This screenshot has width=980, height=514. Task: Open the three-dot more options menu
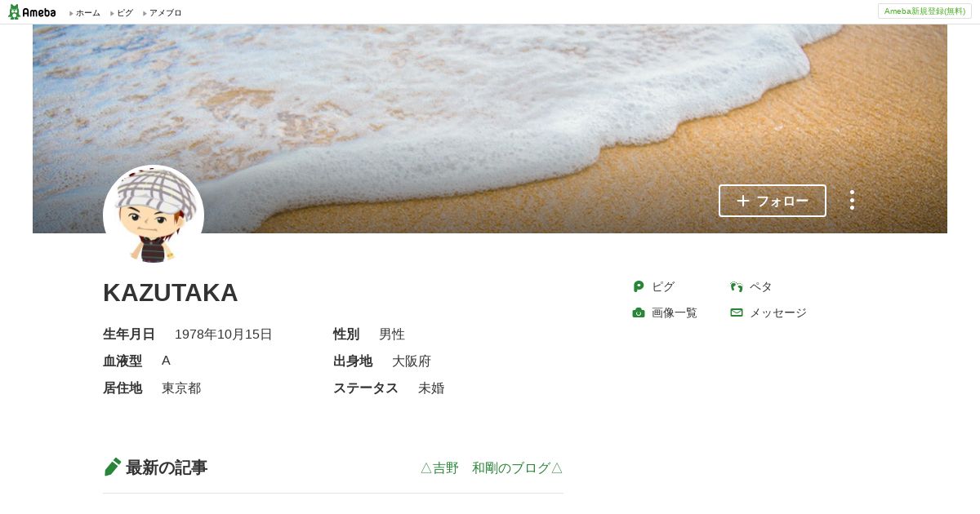(x=852, y=201)
